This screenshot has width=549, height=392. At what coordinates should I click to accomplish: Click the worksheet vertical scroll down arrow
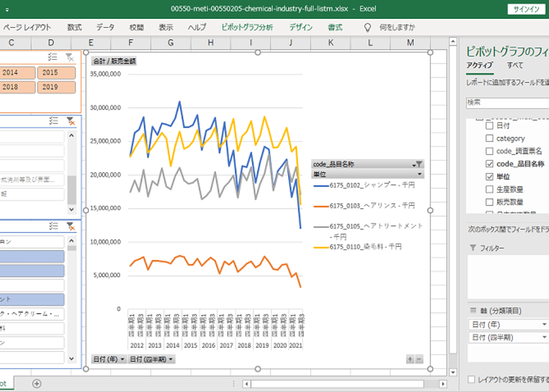[453, 372]
